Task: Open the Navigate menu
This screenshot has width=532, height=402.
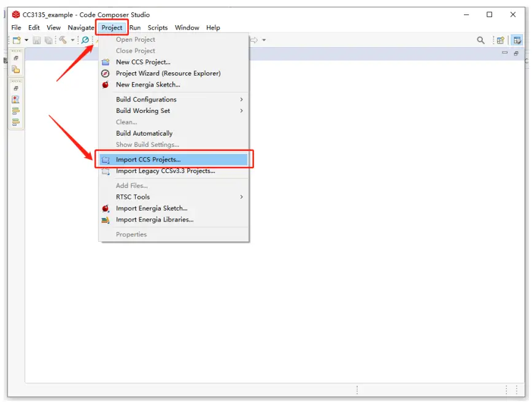Action: 81,28
